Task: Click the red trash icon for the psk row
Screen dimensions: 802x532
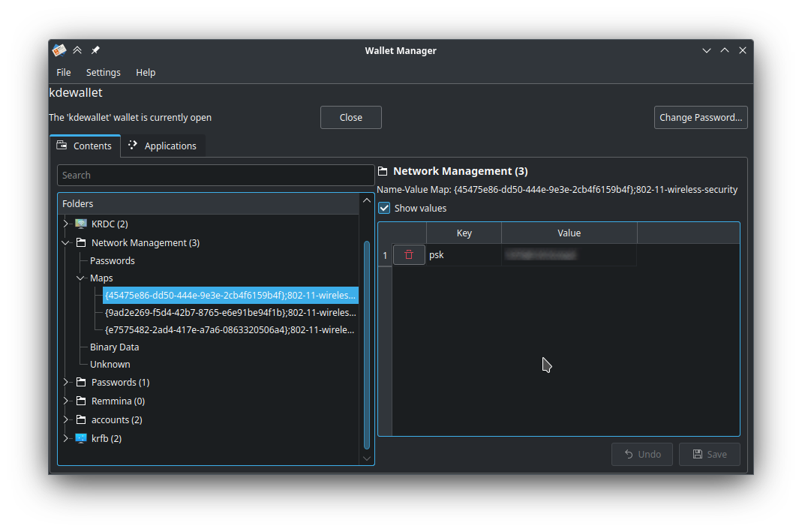Action: [x=409, y=255]
